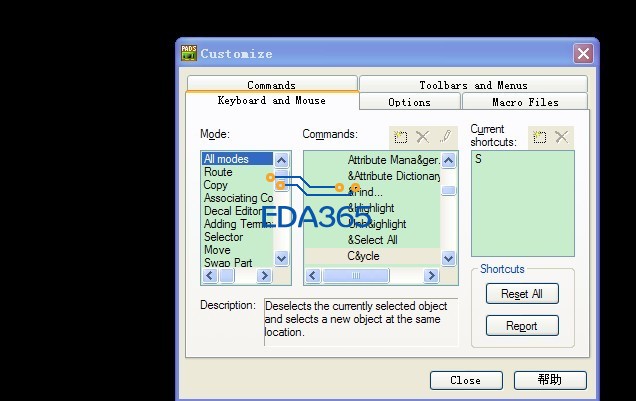The image size is (636, 401).
Task: Click Mode list scroll left arrow
Action: point(210,276)
